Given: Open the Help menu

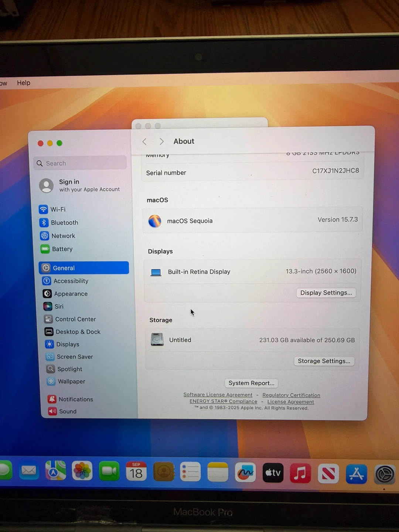Looking at the screenshot, I should click(24, 83).
